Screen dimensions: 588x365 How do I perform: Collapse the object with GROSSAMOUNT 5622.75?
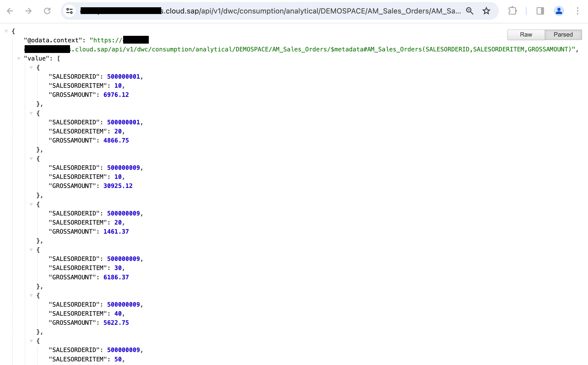click(31, 295)
